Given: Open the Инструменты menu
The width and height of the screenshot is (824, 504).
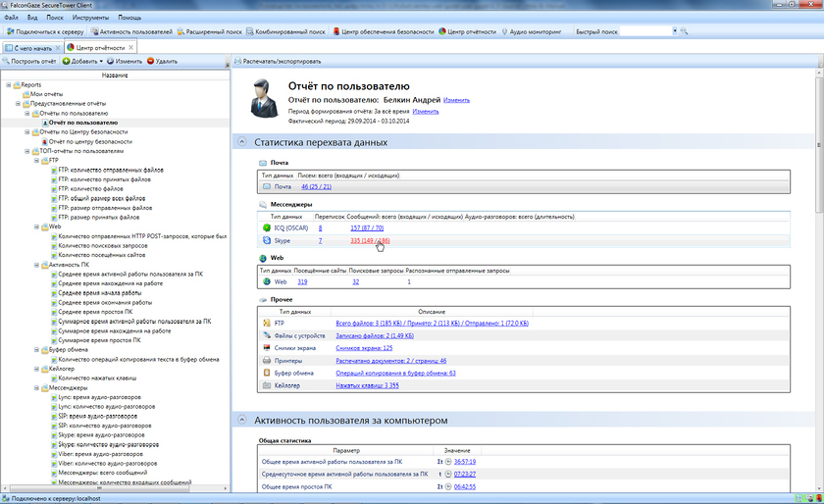Looking at the screenshot, I should click(90, 18).
